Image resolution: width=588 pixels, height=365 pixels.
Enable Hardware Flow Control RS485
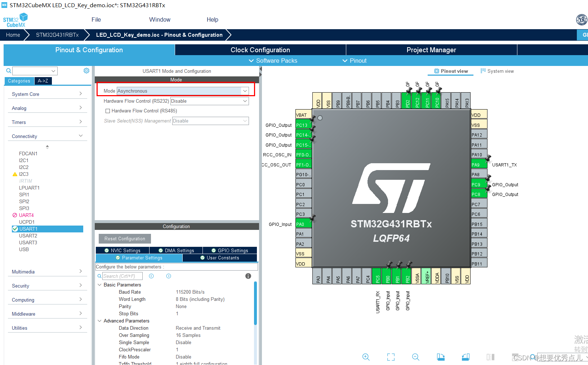coord(107,111)
